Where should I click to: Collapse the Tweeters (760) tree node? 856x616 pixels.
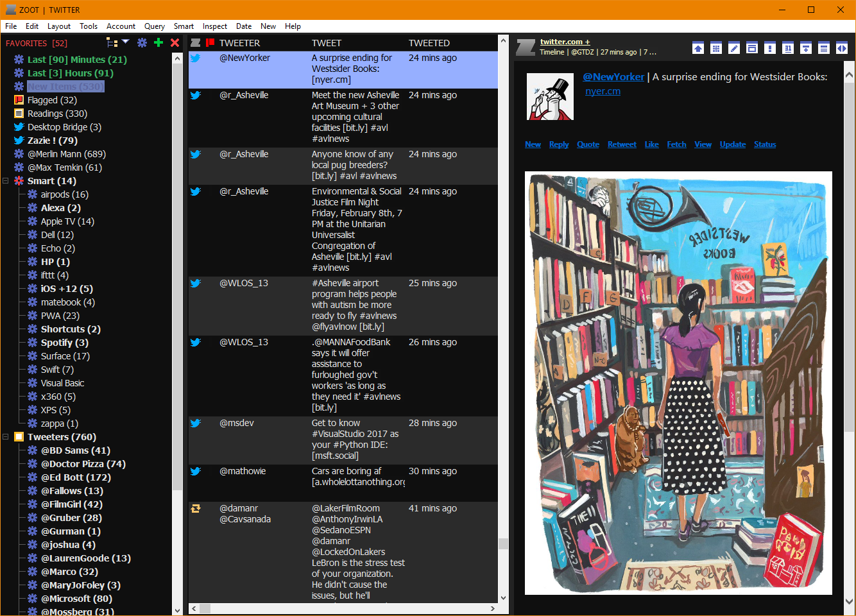[5, 437]
